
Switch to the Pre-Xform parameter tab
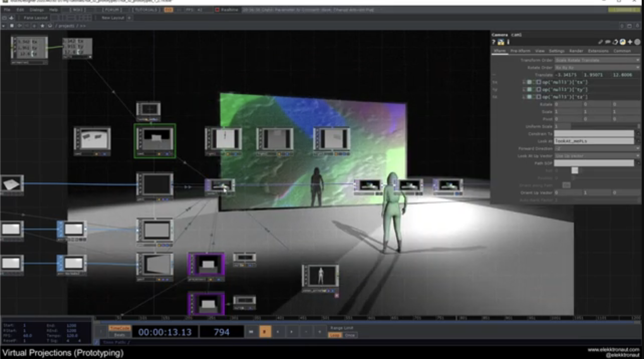(x=520, y=51)
